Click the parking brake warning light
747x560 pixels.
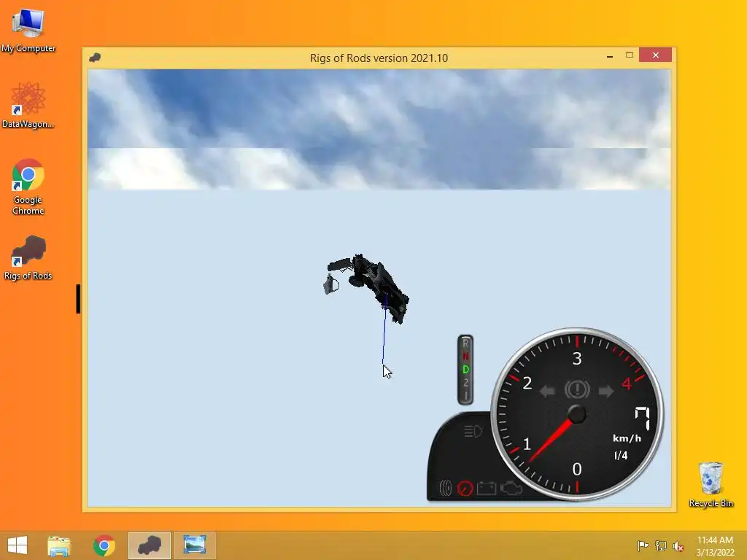coord(577,389)
